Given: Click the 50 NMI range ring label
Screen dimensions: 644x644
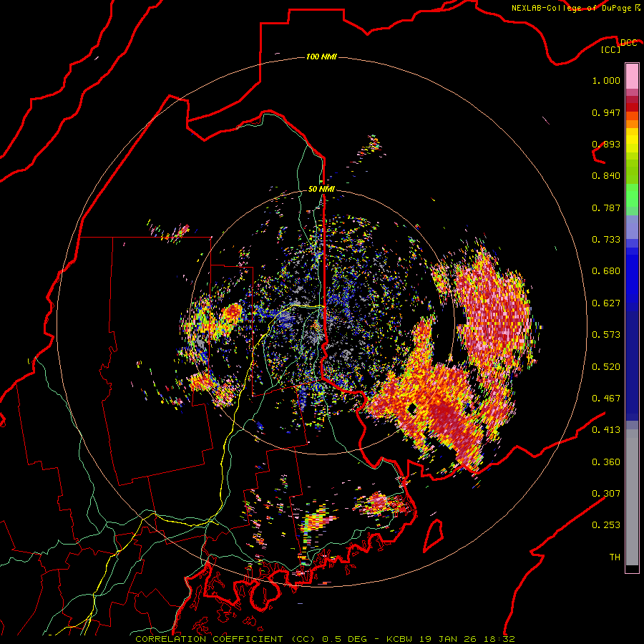Looking at the screenshot, I should click(321, 189).
